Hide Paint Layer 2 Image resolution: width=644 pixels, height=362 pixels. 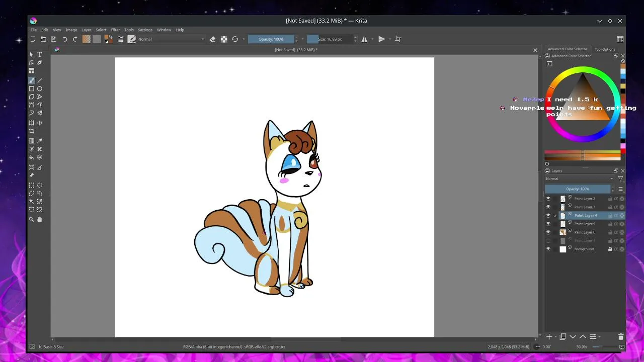pos(548,199)
